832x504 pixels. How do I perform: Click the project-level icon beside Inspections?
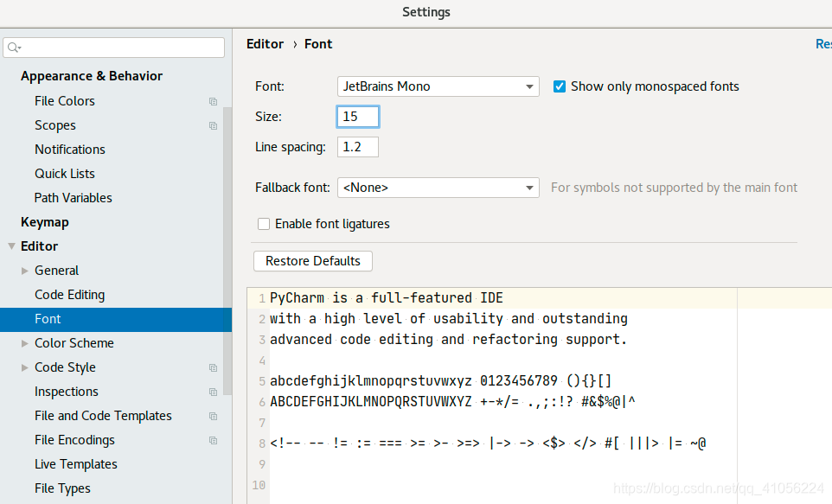pyautogui.click(x=214, y=392)
